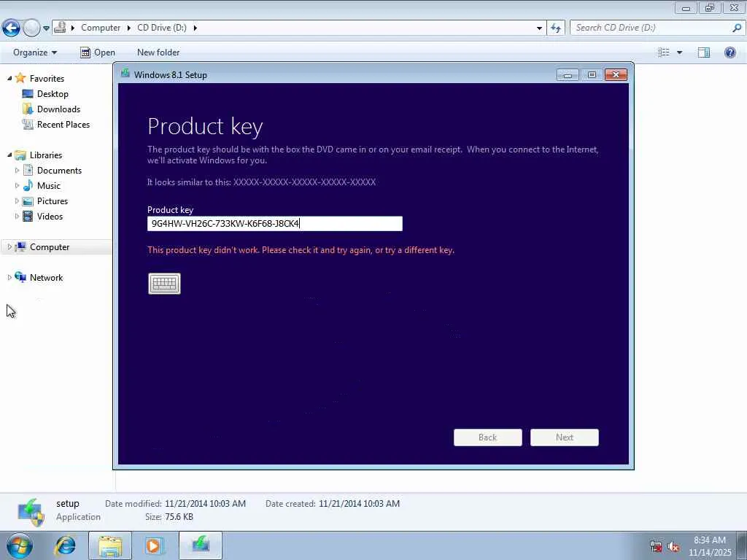Open the Windows Start menu
Screen dimensions: 747x560
[19, 545]
